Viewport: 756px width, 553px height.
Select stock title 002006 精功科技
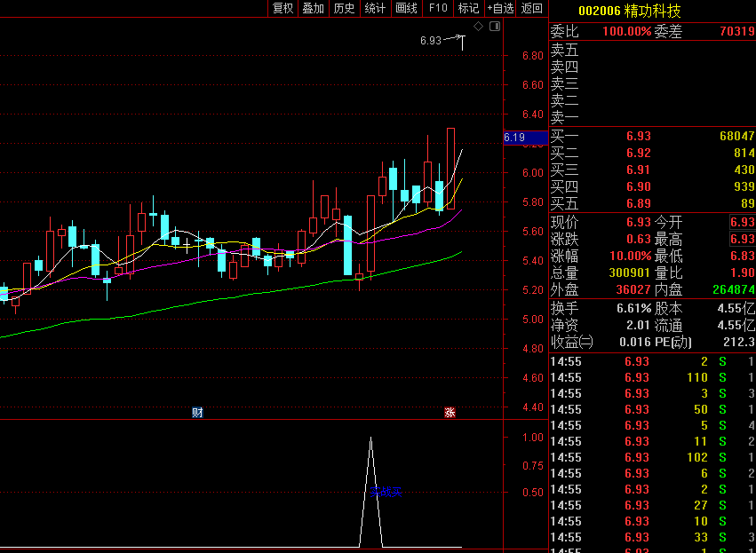pyautogui.click(x=630, y=11)
